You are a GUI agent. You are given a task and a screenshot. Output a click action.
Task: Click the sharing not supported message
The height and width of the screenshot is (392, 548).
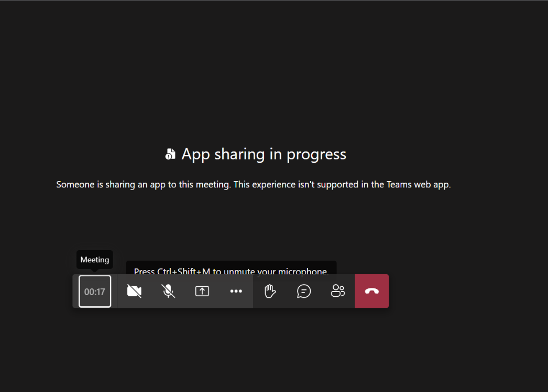(254, 184)
